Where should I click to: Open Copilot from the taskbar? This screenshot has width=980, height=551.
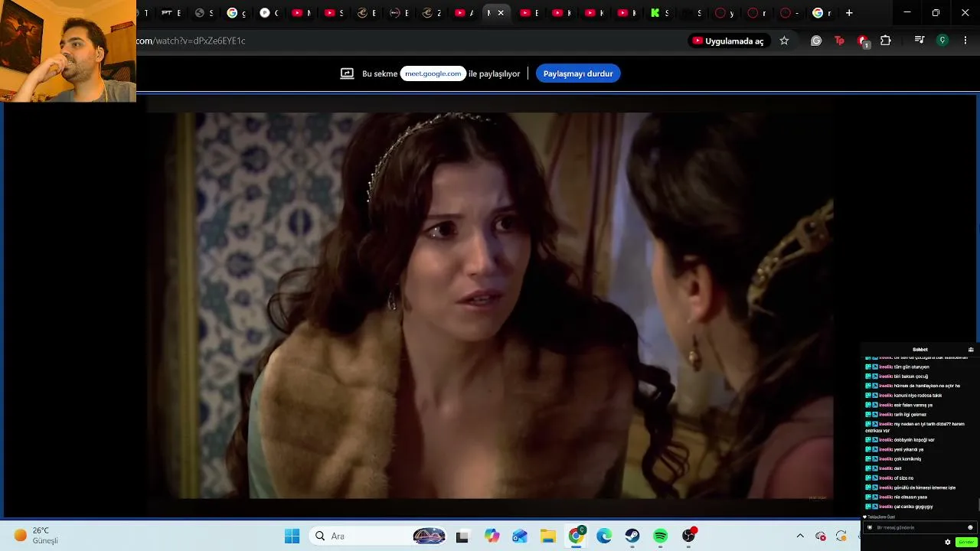[x=492, y=536]
